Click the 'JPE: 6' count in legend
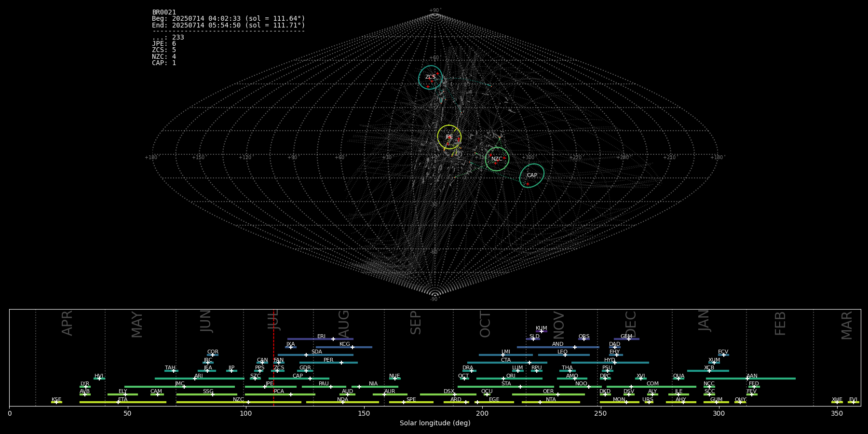 164,44
